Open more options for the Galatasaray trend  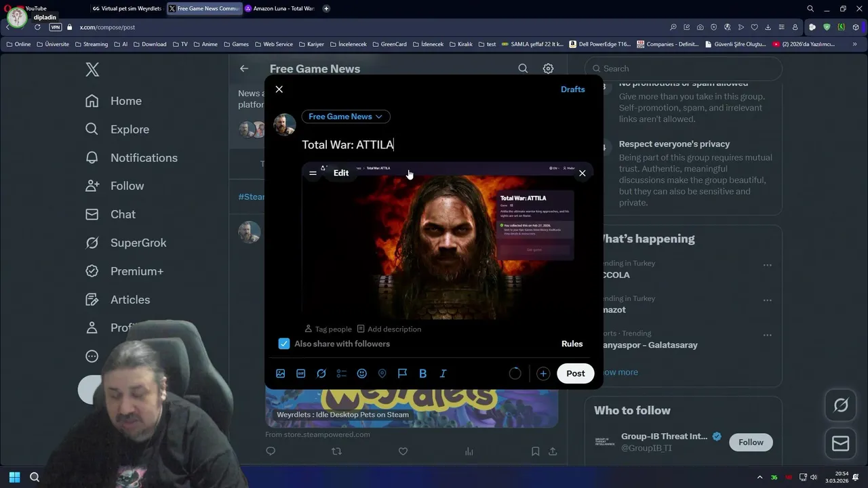click(x=768, y=335)
